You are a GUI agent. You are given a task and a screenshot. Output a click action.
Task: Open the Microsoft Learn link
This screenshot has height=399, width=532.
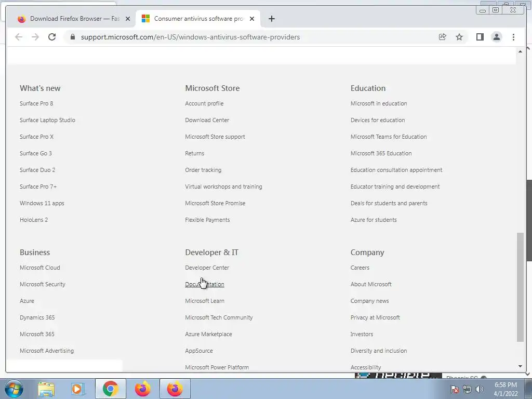point(205,301)
